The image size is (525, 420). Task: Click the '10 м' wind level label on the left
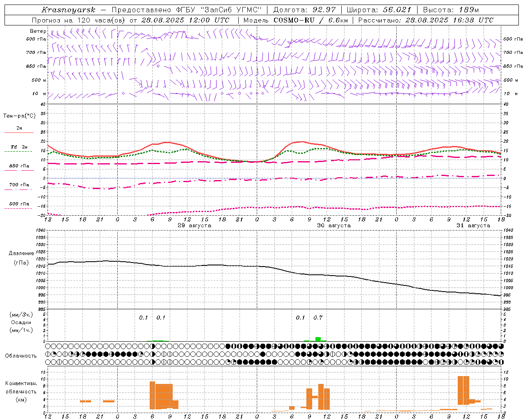[39, 94]
